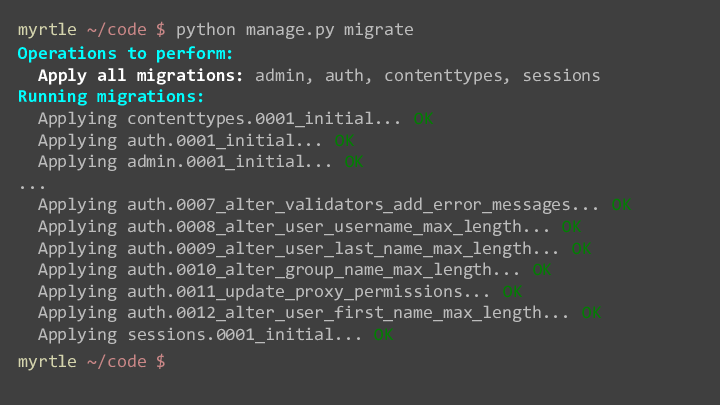Viewport: 720px width, 405px height.
Task: Click the admin.0001_initial migration line
Action: (x=201, y=162)
